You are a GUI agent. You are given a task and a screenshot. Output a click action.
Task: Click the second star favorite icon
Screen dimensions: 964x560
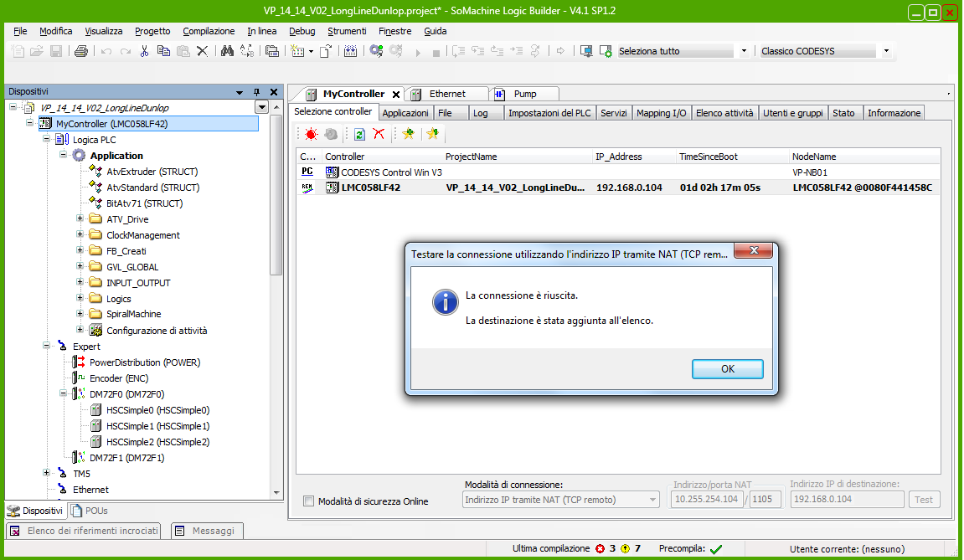click(432, 134)
